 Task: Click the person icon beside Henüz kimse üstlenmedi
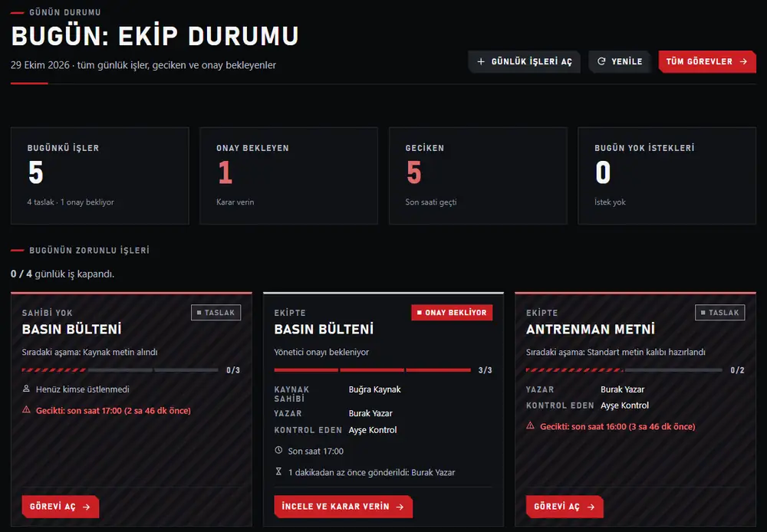click(26, 389)
